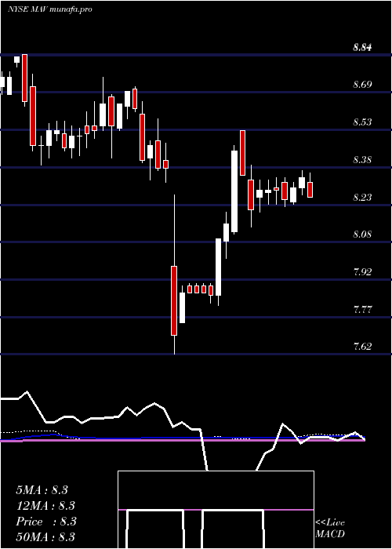Click the <<Live MACD label
This screenshot has width=392, height=549.
(x=330, y=529)
